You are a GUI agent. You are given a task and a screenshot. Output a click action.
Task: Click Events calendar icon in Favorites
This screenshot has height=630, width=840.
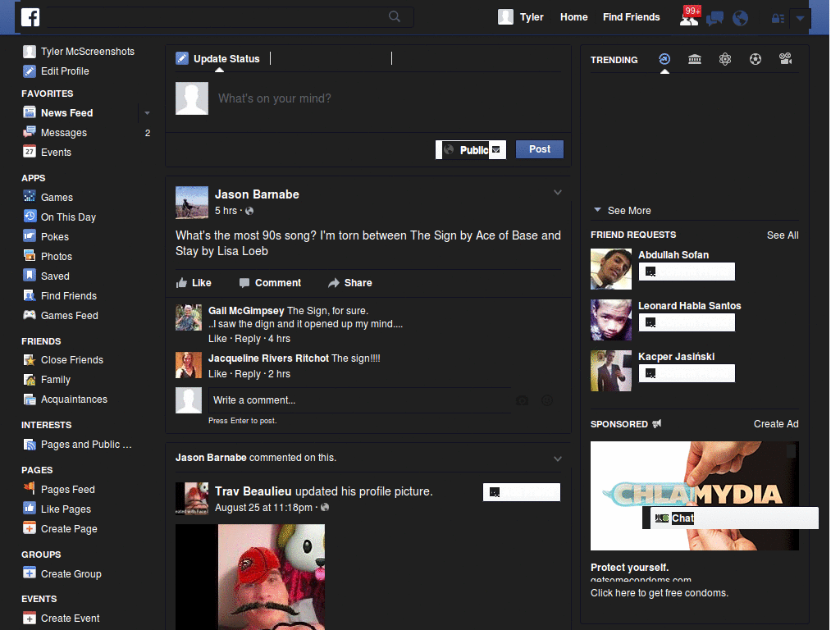(30, 152)
